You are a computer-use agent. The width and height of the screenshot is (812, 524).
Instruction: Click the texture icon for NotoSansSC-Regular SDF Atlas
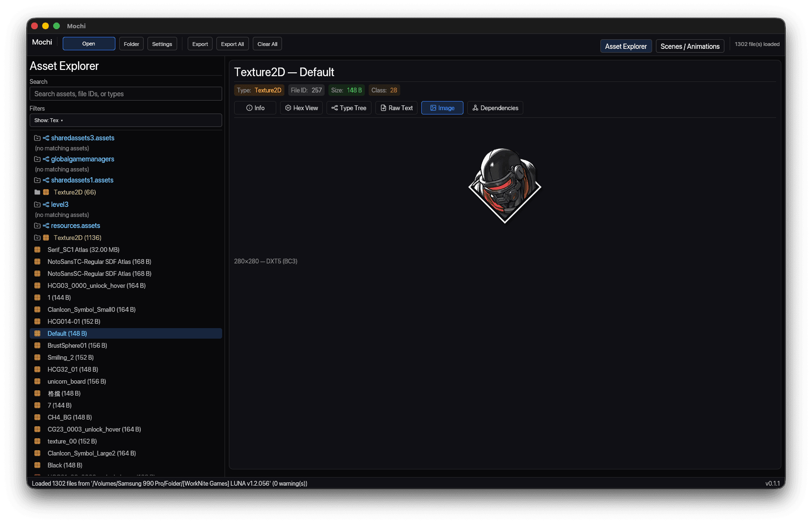[x=37, y=273]
